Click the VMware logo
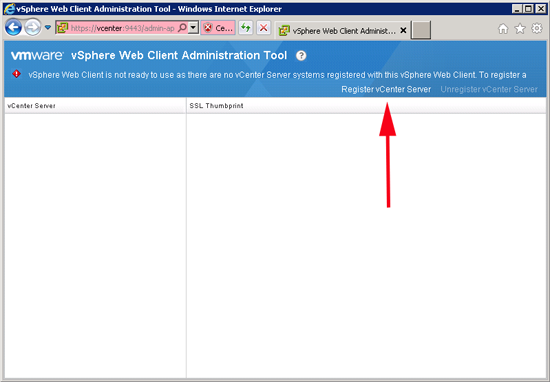Image resolution: width=550 pixels, height=382 pixels. pos(37,55)
